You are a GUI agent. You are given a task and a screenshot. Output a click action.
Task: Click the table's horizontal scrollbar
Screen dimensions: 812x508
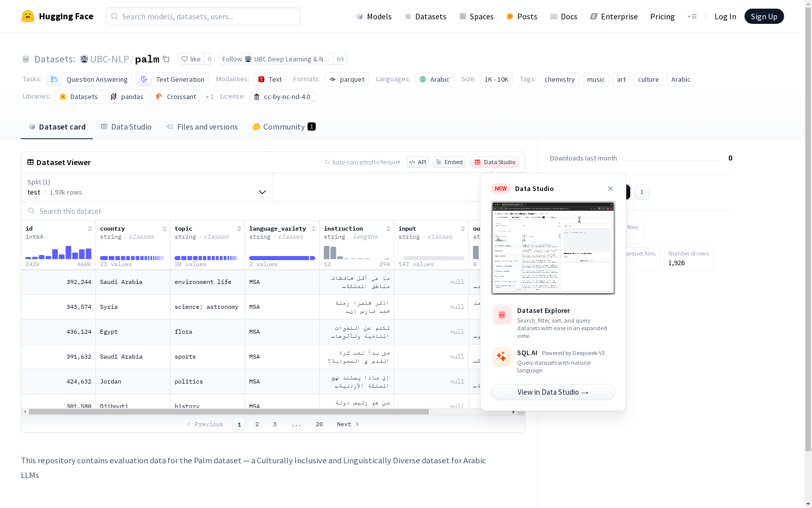pos(229,411)
